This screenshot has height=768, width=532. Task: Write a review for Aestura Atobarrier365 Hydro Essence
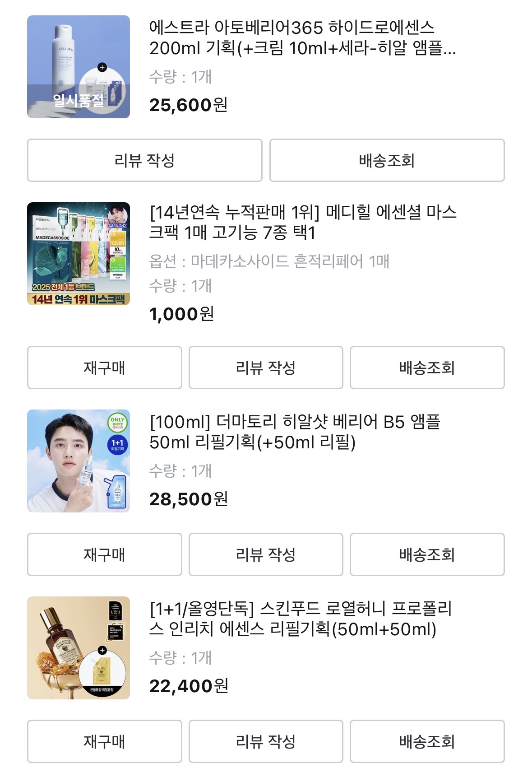[x=144, y=160]
